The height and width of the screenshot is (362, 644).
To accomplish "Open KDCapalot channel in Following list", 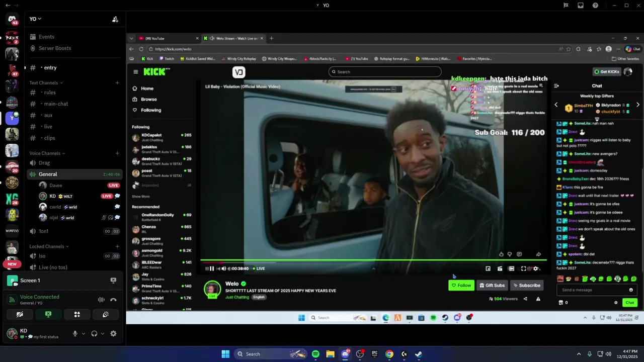I will pyautogui.click(x=162, y=137).
